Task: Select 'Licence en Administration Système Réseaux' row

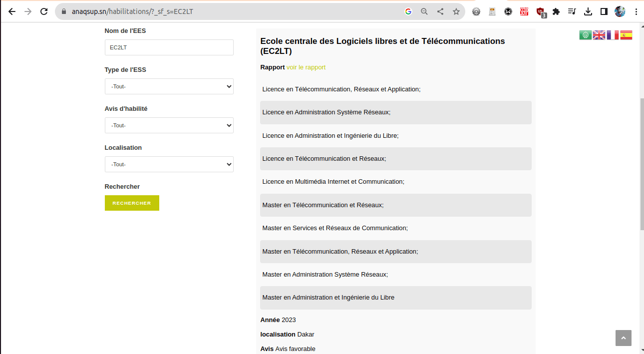Action: pyautogui.click(x=396, y=112)
